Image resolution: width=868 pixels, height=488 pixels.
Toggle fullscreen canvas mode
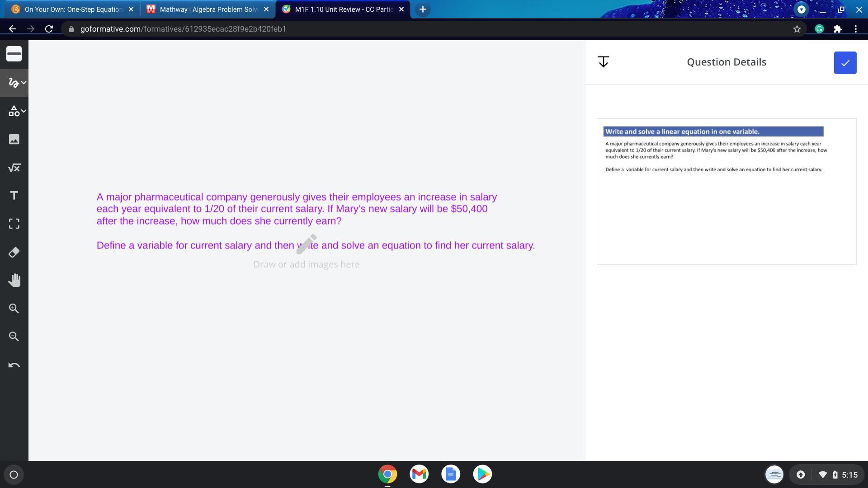click(x=14, y=224)
